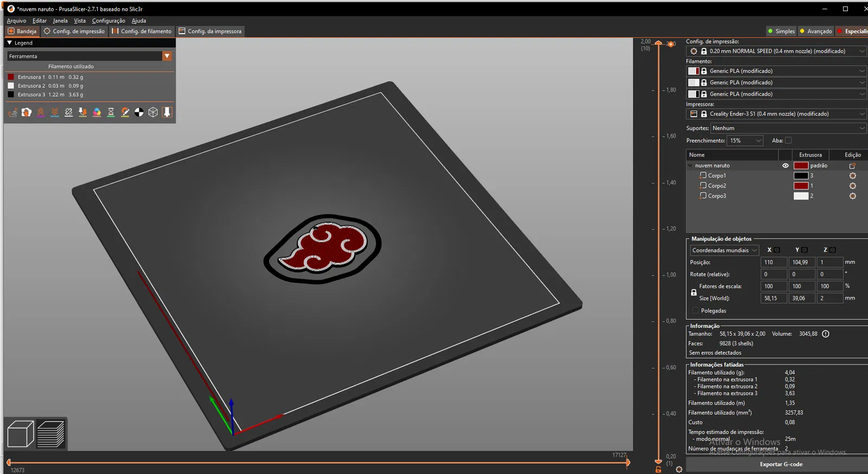Select Avançado mode
Viewport: 868px width, 474px height.
tap(815, 31)
